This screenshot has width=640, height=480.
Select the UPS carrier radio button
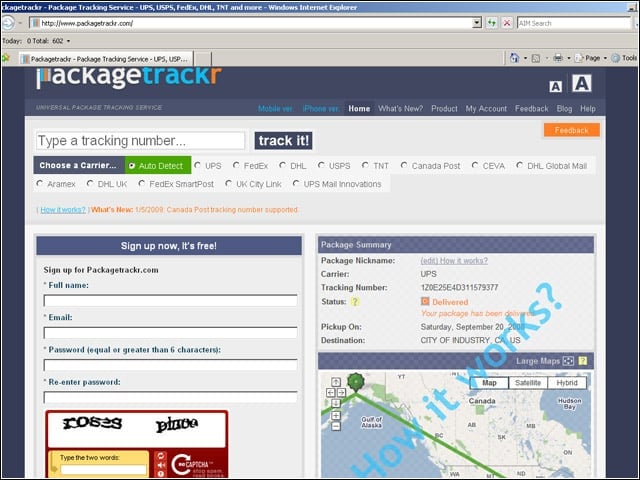pos(198,165)
